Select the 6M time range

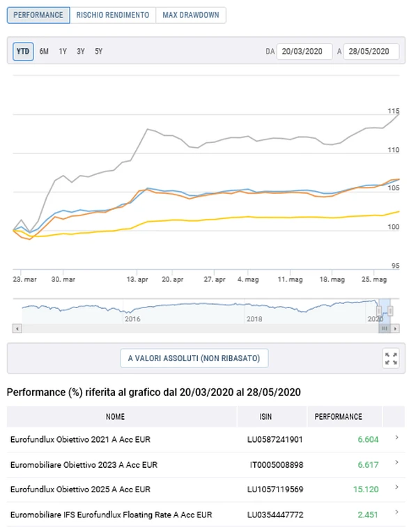44,52
